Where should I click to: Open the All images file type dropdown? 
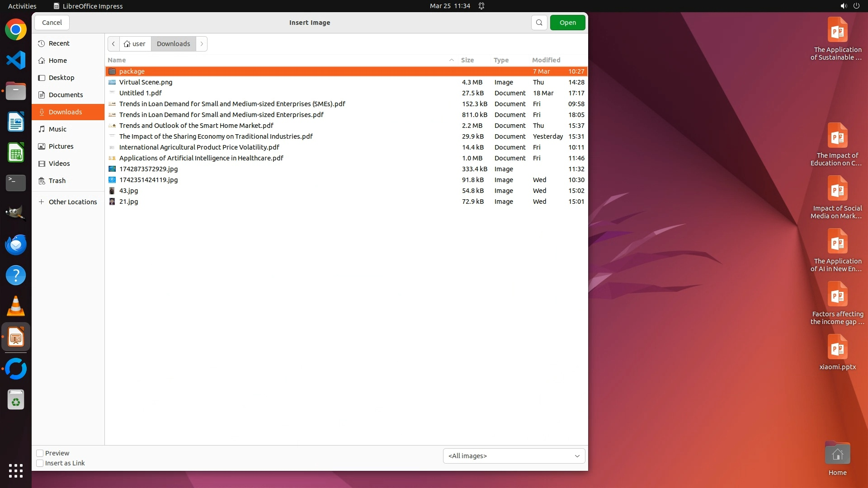(x=514, y=456)
